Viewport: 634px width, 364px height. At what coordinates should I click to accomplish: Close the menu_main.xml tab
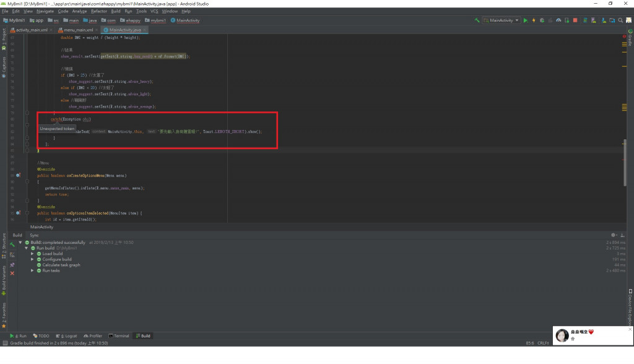96,30
